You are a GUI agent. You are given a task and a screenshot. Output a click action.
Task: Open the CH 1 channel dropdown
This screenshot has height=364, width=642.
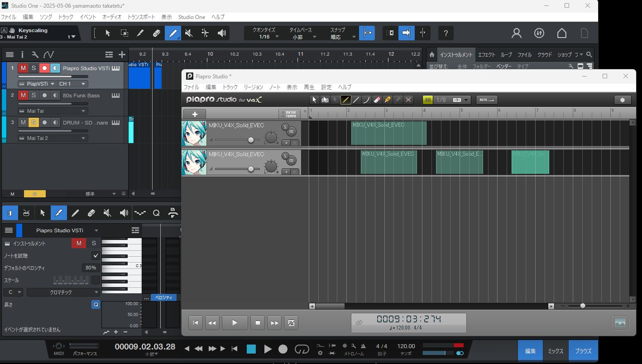coord(72,84)
